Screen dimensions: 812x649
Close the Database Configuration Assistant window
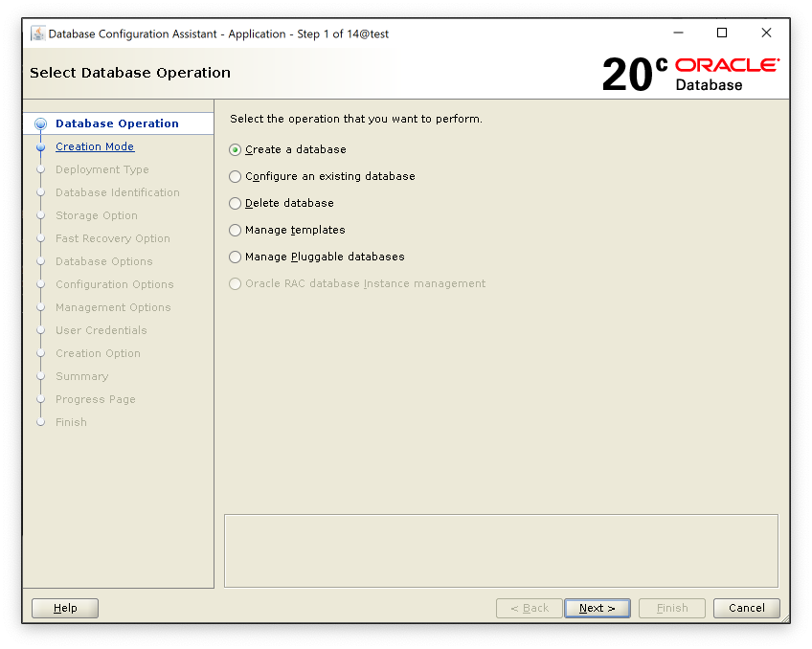point(766,34)
